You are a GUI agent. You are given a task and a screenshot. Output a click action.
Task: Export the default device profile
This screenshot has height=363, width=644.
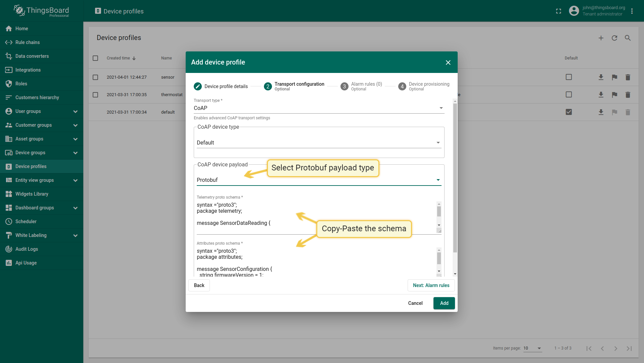601,112
